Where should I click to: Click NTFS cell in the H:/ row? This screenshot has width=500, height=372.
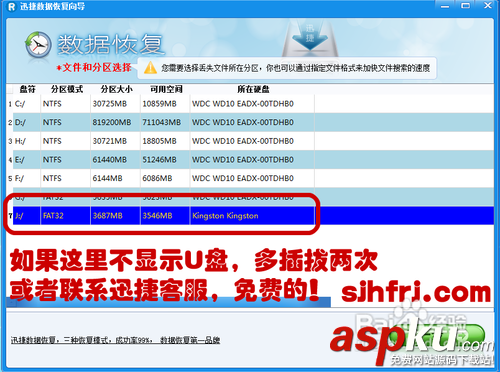pos(65,141)
